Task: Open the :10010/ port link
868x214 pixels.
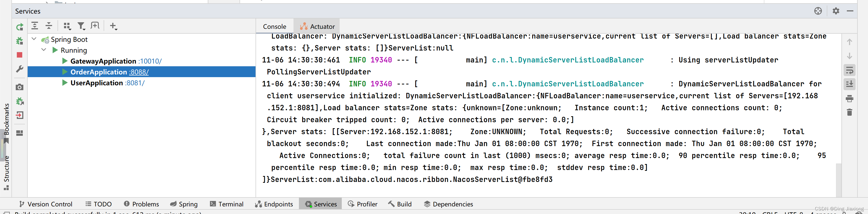Action: 150,61
